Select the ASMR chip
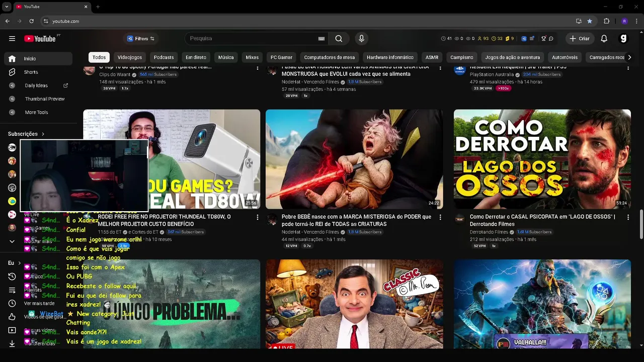The width and height of the screenshot is (644, 362). (432, 57)
